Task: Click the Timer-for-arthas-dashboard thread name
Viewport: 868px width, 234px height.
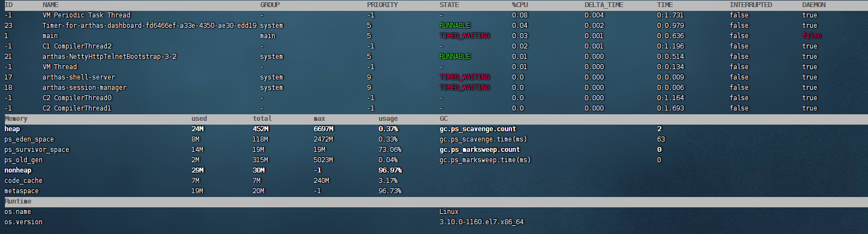Action: (x=149, y=26)
